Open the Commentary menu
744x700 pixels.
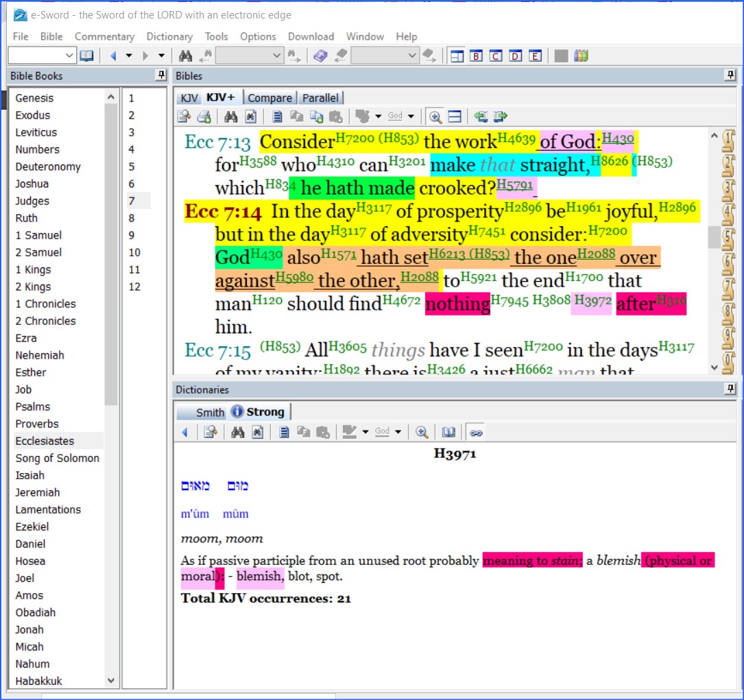[x=104, y=36]
